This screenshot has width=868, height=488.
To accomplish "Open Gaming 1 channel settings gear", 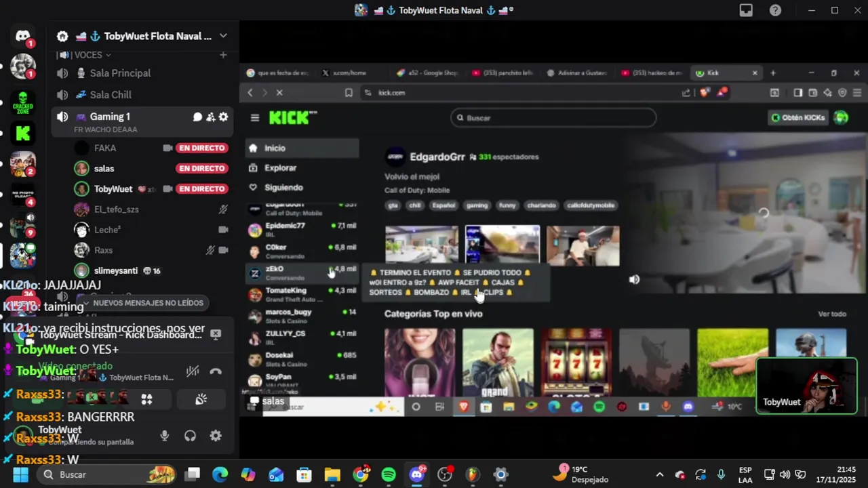I will coord(223,117).
